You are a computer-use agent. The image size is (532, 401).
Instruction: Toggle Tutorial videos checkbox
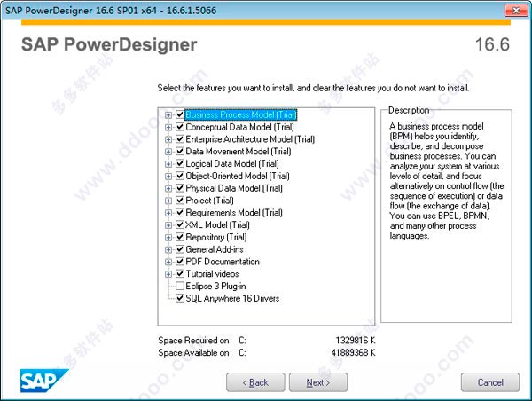point(180,273)
